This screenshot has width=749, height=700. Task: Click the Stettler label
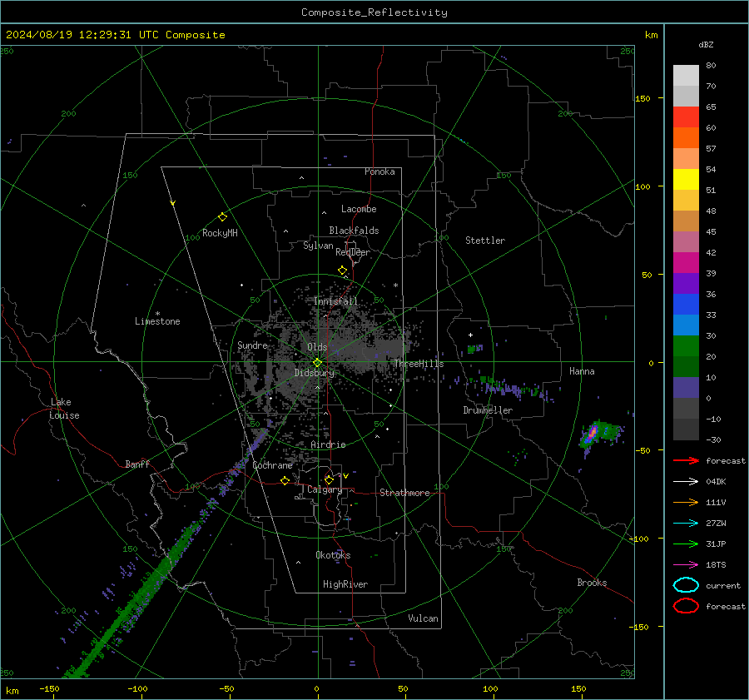point(485,241)
